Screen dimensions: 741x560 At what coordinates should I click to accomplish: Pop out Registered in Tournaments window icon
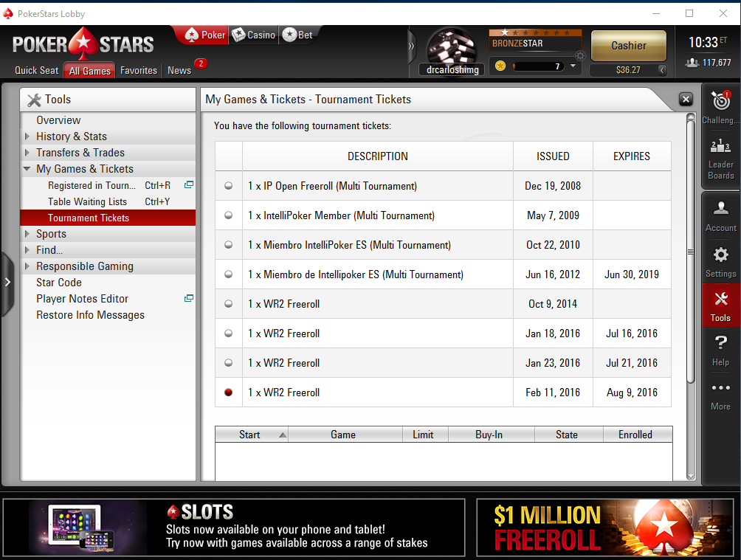(188, 184)
